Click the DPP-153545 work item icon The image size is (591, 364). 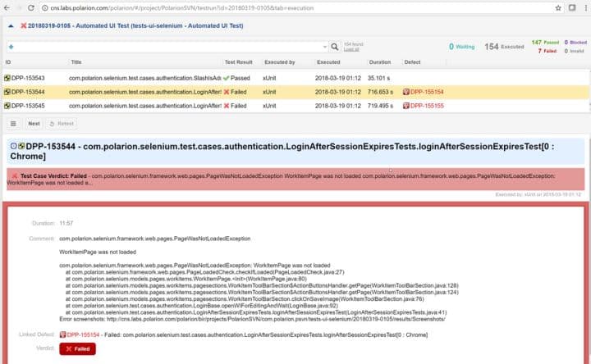pyautogui.click(x=7, y=106)
